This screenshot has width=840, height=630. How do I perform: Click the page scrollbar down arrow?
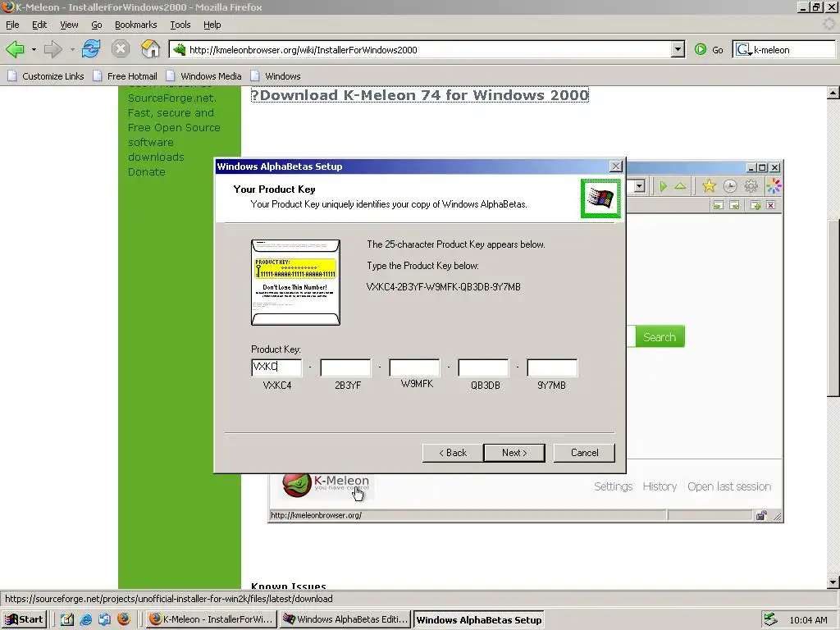[x=833, y=582]
